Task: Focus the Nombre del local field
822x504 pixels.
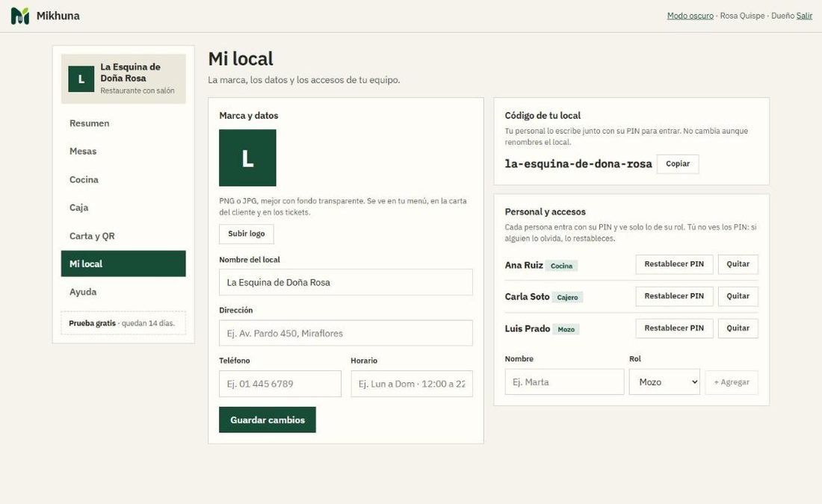Action: [345, 282]
